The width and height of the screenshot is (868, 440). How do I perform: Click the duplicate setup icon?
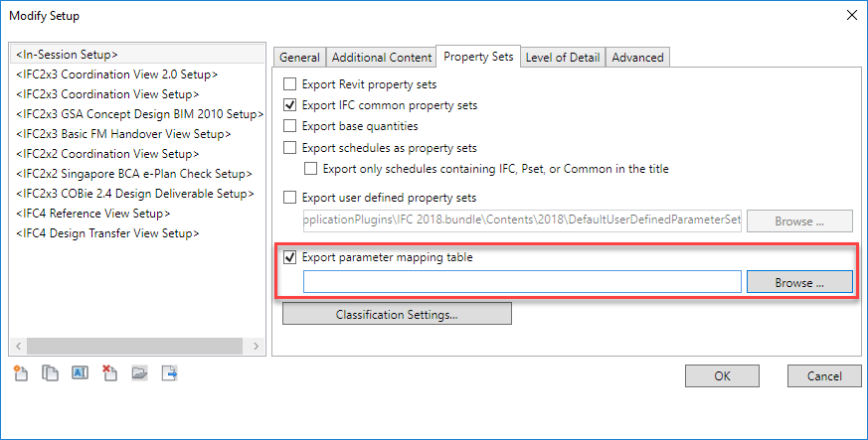click(50, 373)
